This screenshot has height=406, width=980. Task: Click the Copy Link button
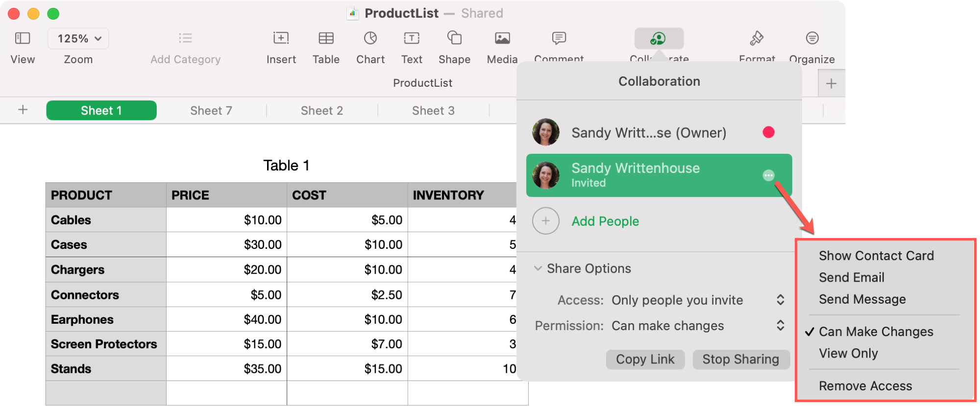click(x=645, y=359)
